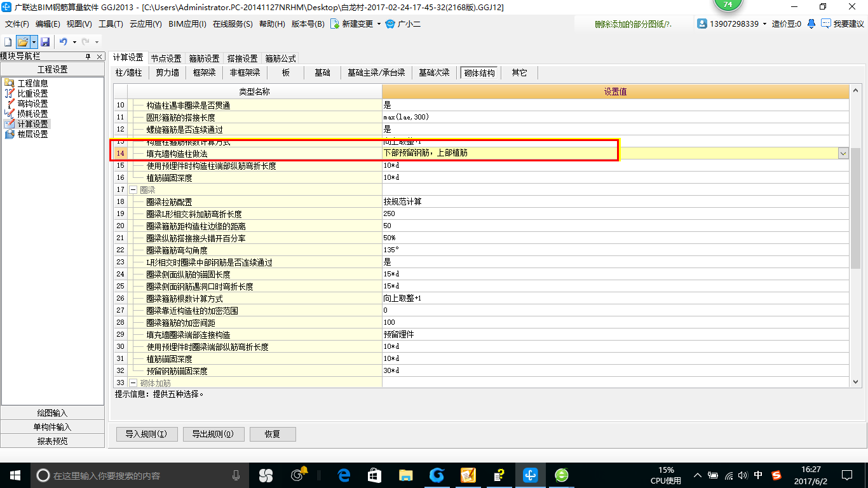Open the 绘图输入 module section
The width and height of the screenshot is (868, 488).
click(53, 413)
